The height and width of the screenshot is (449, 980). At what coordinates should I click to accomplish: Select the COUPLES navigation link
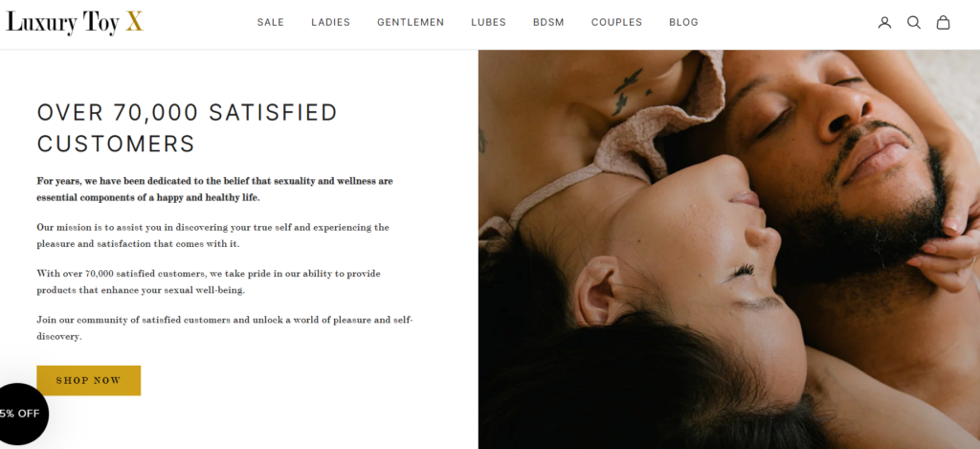[x=617, y=23]
